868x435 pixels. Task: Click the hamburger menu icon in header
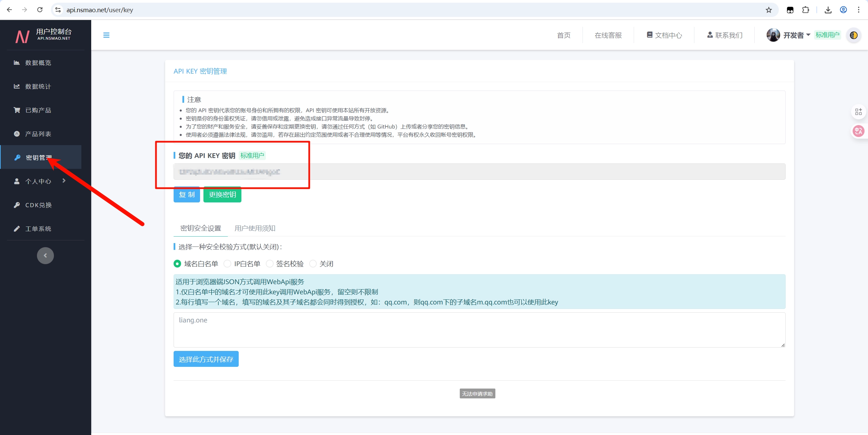(x=106, y=35)
